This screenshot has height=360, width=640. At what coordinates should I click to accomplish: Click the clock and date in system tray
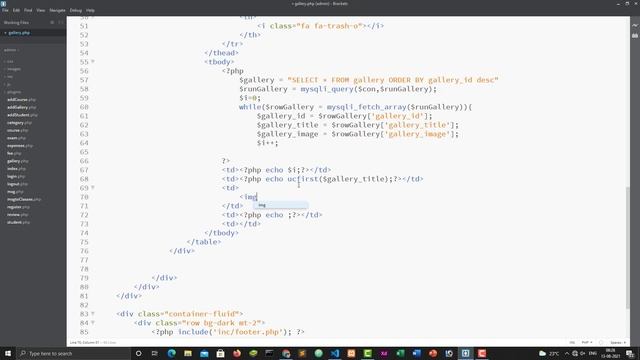point(611,353)
